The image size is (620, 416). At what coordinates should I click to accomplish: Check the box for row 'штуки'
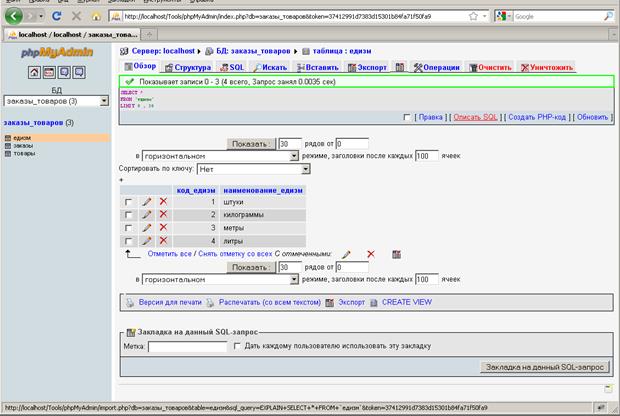128,202
